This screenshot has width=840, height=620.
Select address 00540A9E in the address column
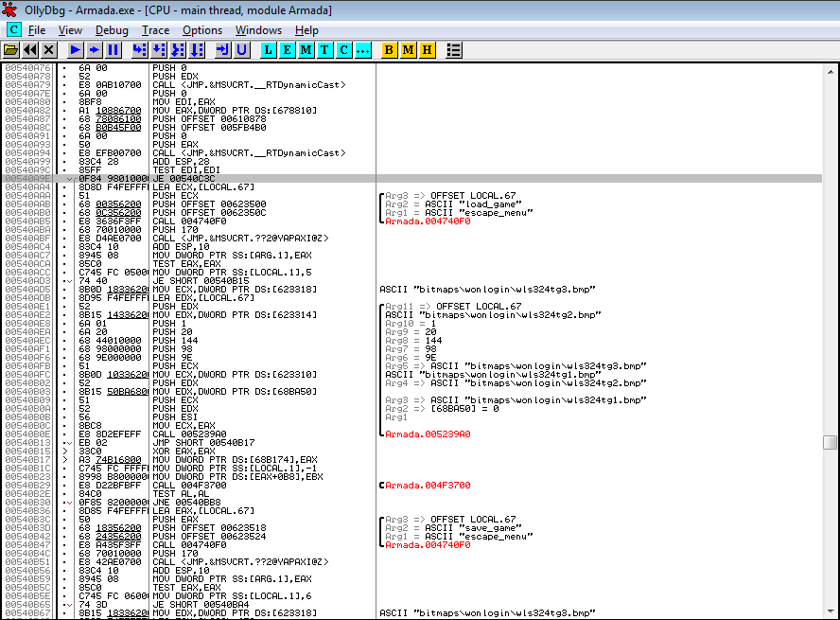pyautogui.click(x=27, y=179)
